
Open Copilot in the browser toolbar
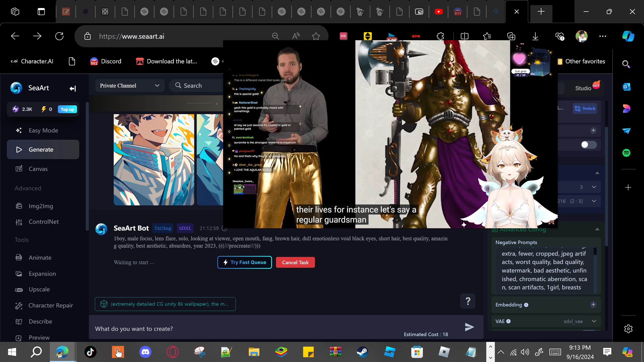coord(628,36)
